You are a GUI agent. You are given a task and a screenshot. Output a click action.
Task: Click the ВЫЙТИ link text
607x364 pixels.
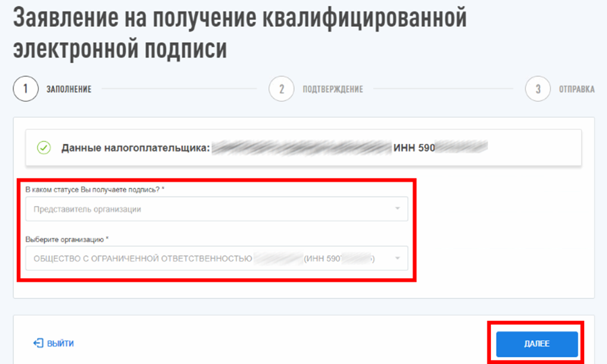pos(60,344)
